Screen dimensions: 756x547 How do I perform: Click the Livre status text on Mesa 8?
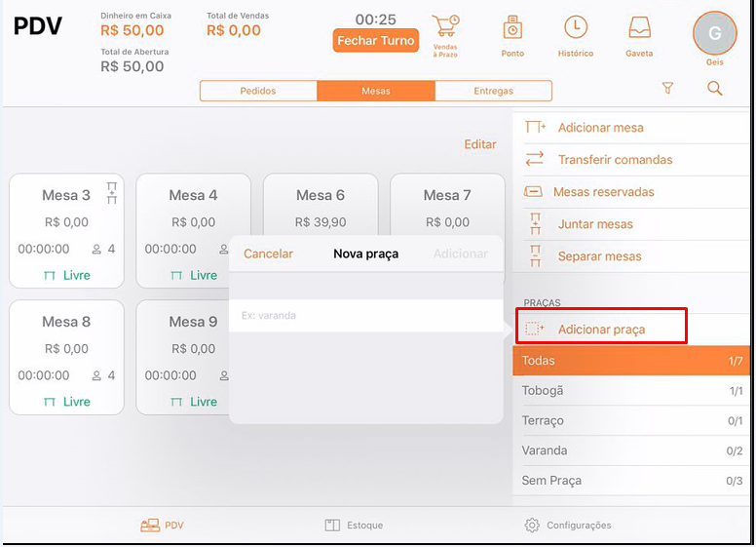[x=77, y=402]
